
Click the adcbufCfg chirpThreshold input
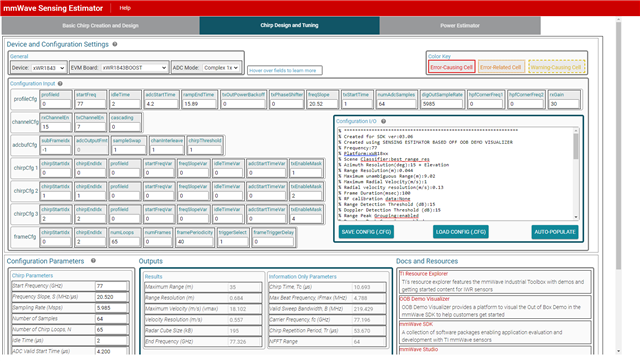coord(204,150)
